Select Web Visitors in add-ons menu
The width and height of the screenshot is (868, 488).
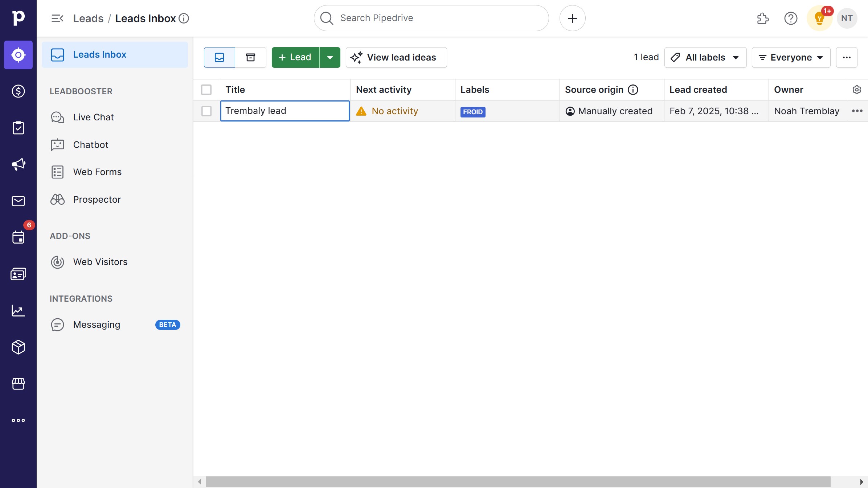coord(100,262)
